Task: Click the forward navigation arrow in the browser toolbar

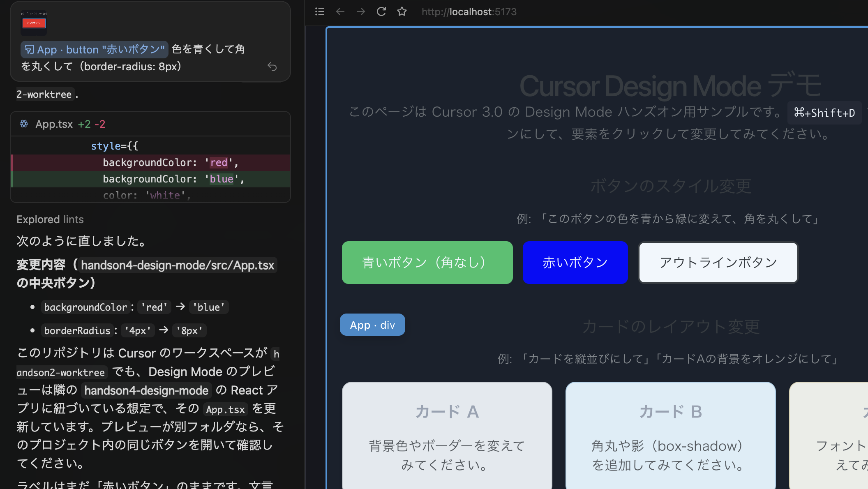Action: (360, 12)
